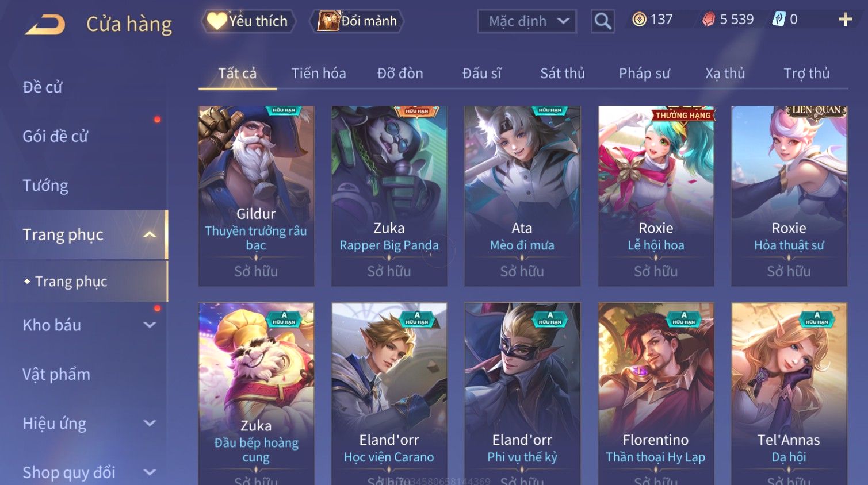
Task: Expand the Hiệu ứng sidebar section
Action: pos(150,424)
